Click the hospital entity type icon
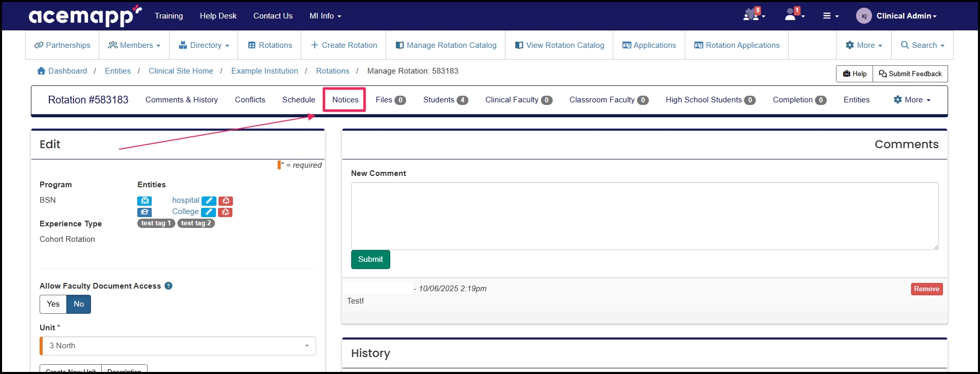 (x=144, y=201)
